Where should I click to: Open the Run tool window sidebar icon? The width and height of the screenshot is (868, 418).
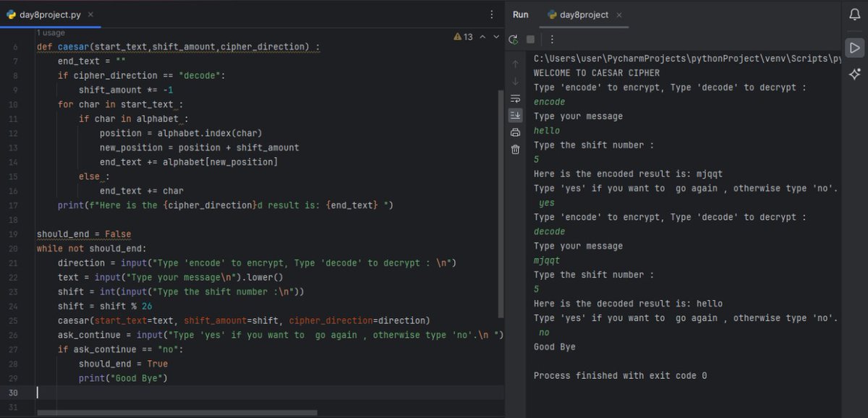[854, 48]
